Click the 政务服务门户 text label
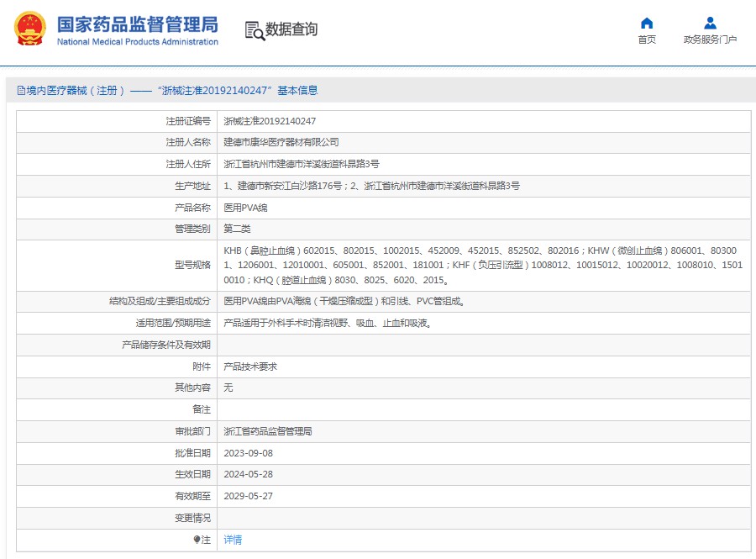This screenshot has width=756, height=559. coord(710,40)
